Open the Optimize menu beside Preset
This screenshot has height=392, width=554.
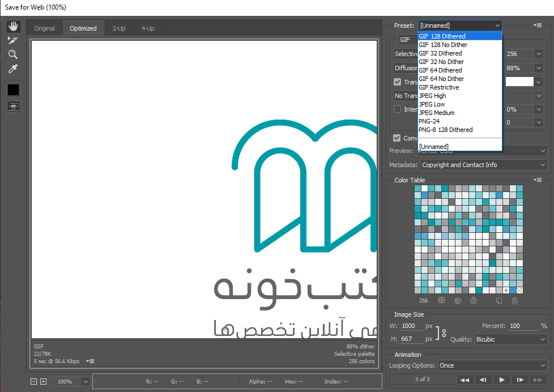tap(538, 25)
